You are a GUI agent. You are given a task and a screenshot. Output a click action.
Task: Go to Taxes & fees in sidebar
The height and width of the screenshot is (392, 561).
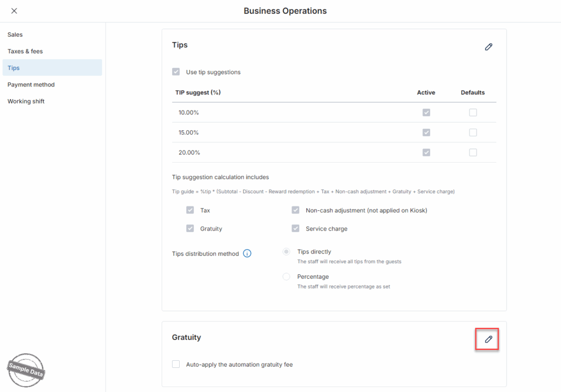point(25,51)
